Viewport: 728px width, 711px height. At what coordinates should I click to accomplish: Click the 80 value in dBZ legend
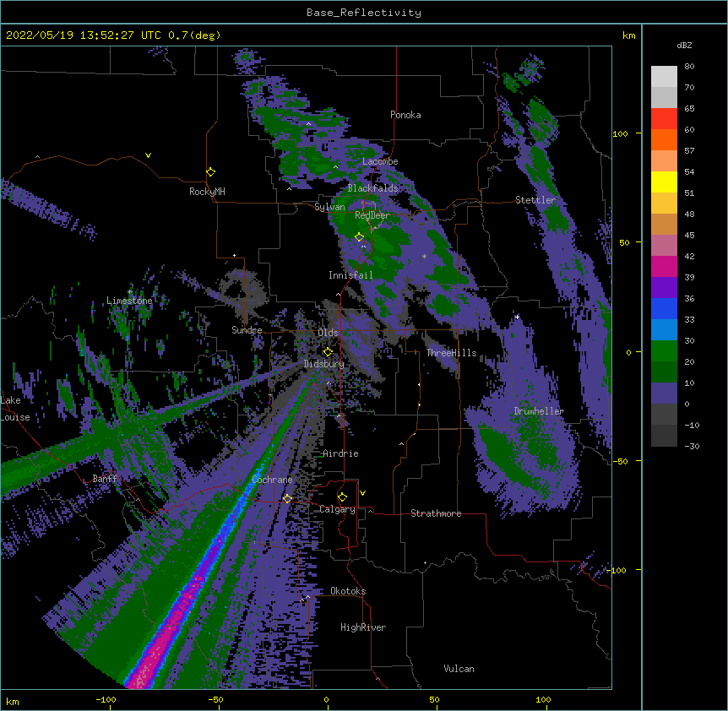(x=689, y=67)
